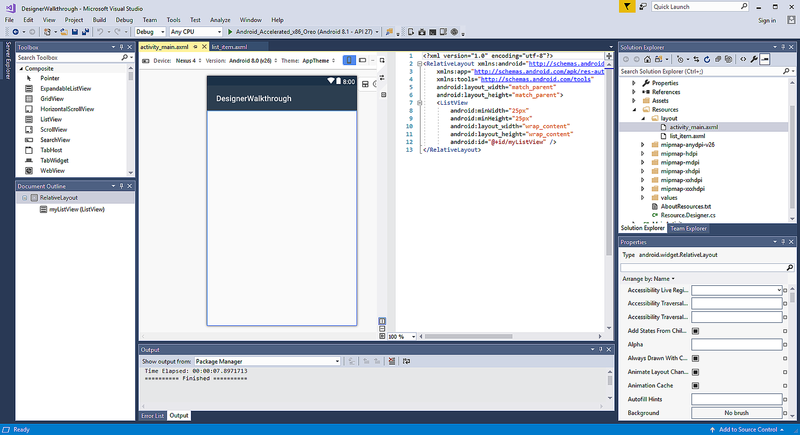The image size is (800, 435).
Task: Click the Save All toolbar icon
Action: pos(84,32)
